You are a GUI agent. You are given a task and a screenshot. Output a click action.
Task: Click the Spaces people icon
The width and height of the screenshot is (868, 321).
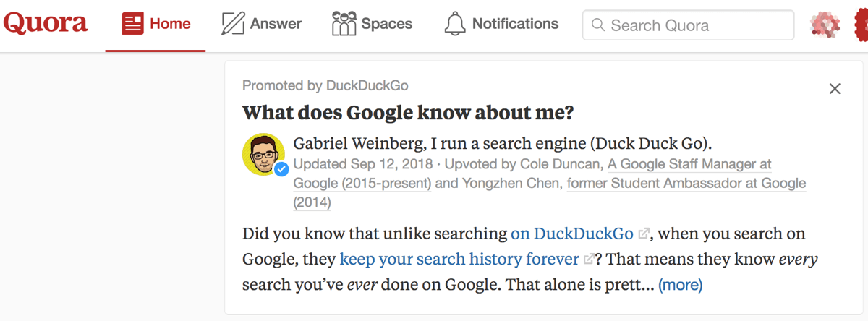[x=344, y=25]
